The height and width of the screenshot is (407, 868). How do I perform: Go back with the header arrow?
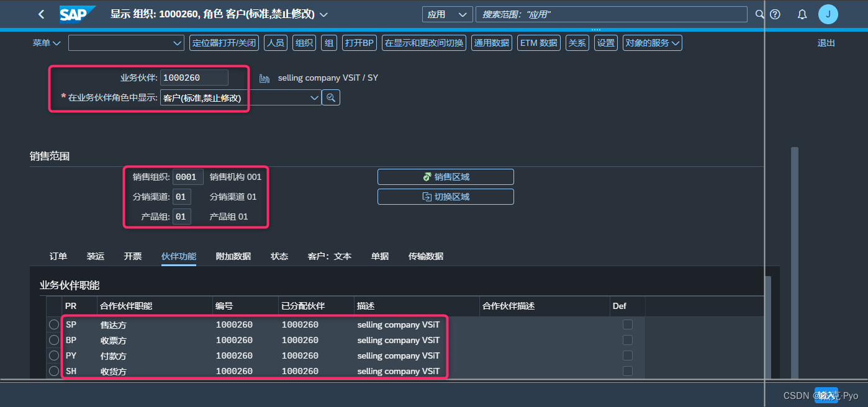coord(42,14)
